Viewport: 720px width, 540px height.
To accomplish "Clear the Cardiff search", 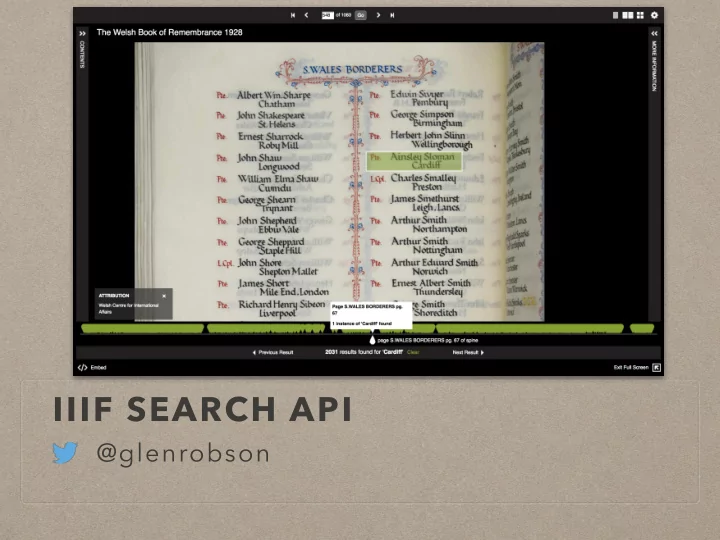I will [413, 352].
